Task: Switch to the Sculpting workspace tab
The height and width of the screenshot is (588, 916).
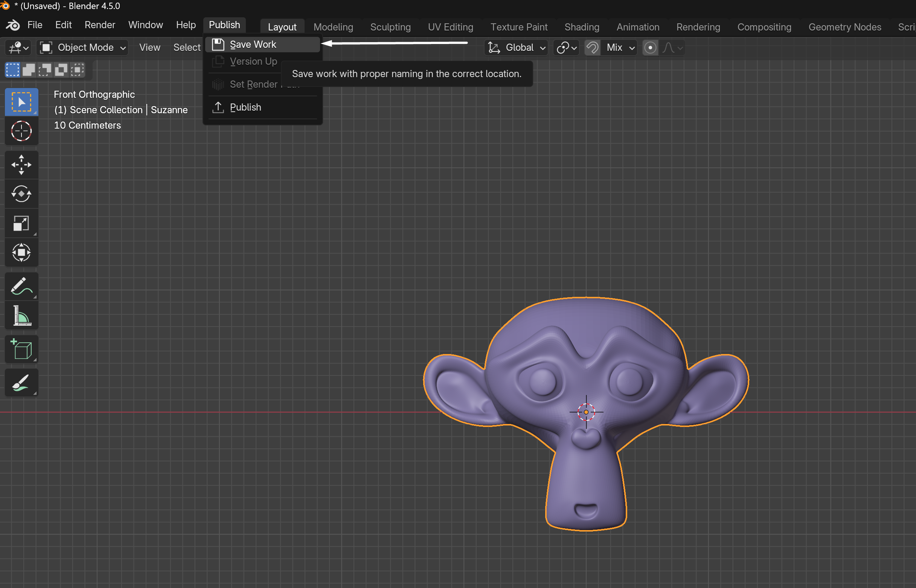Action: (x=390, y=27)
